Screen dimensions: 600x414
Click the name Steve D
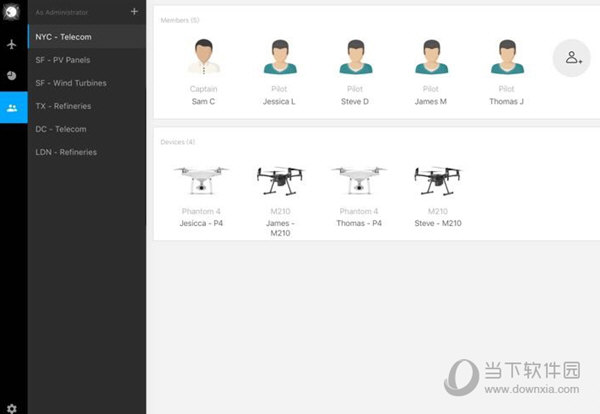click(355, 101)
